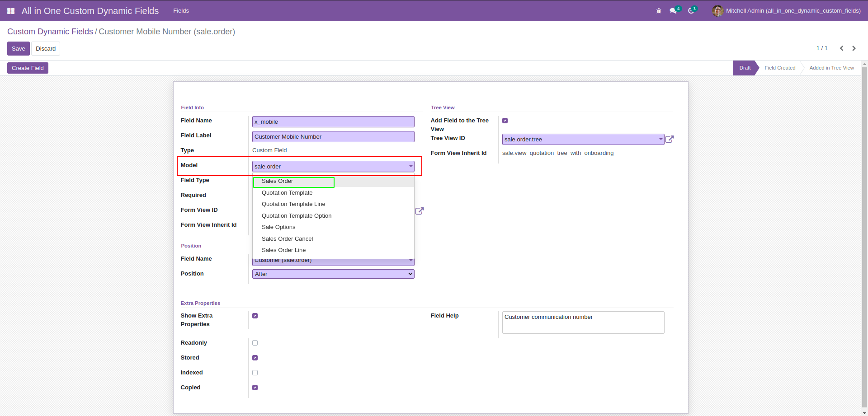
Task: Open the activities clock icon
Action: click(x=691, y=11)
